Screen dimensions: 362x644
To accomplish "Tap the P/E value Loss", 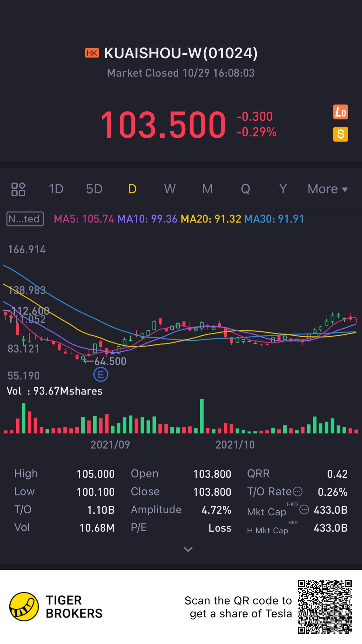I will [220, 528].
